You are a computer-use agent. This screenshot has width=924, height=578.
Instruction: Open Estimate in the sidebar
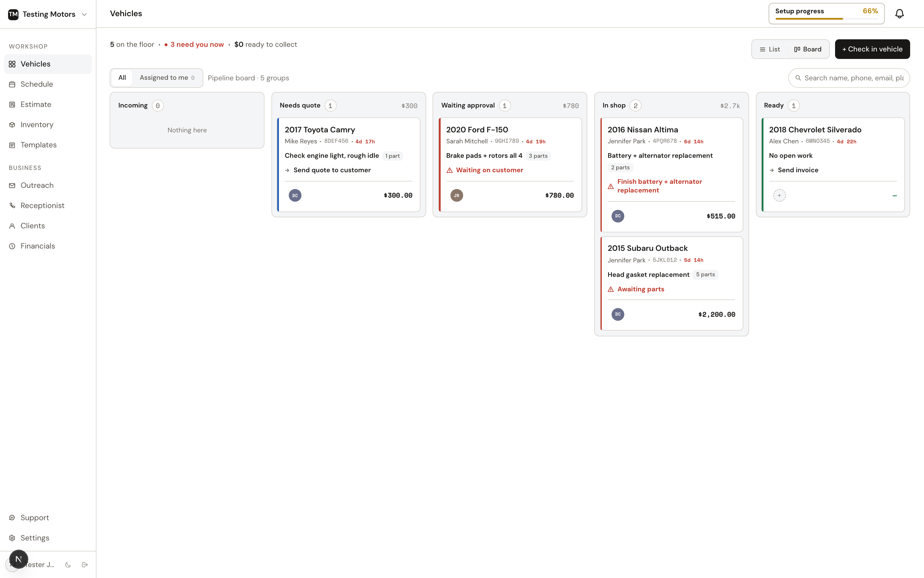[48, 104]
